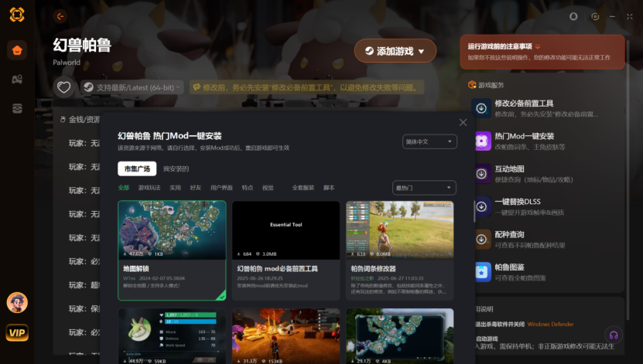Open the user avatar profile

(x=17, y=303)
